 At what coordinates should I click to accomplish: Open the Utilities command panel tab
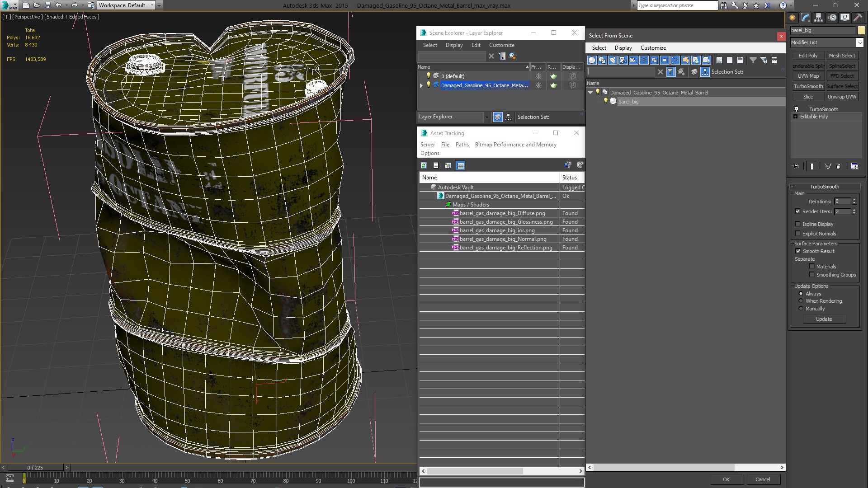pyautogui.click(x=858, y=18)
